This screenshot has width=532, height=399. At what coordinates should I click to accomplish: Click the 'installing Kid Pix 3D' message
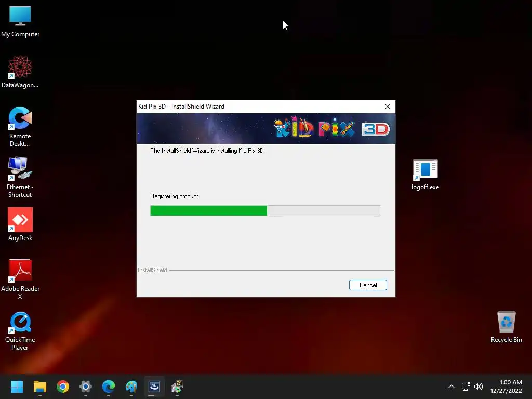pyautogui.click(x=207, y=151)
